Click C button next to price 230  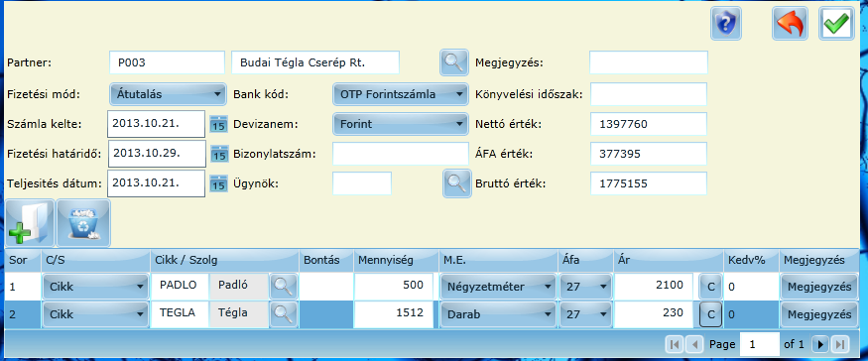[x=710, y=314]
